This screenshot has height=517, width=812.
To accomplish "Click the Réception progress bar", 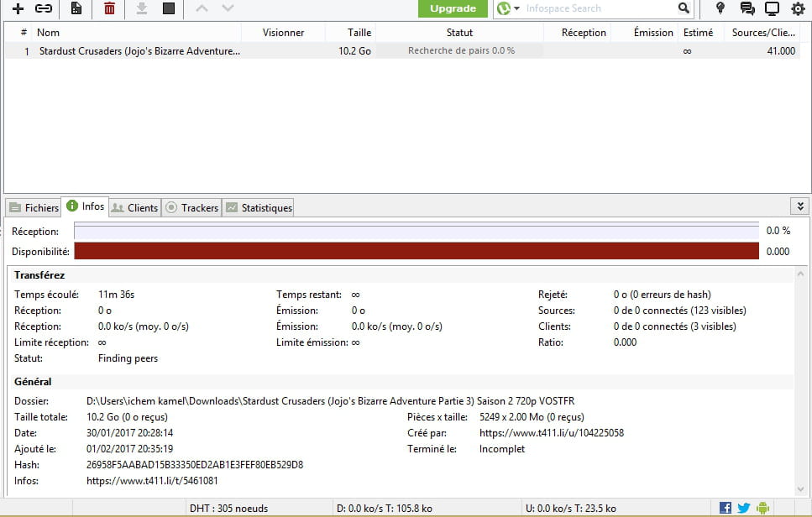I will click(x=416, y=232).
